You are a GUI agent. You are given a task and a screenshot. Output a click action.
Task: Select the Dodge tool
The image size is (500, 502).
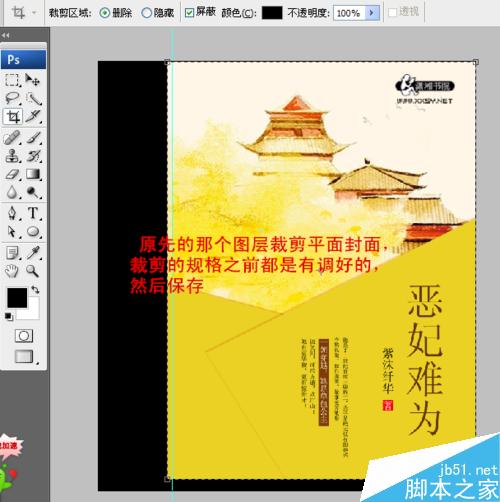(x=33, y=192)
